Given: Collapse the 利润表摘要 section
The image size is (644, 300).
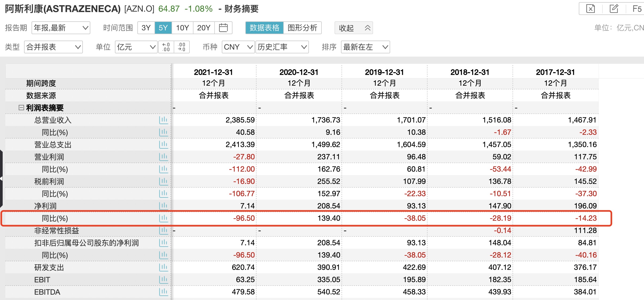Looking at the screenshot, I should pos(21,108).
